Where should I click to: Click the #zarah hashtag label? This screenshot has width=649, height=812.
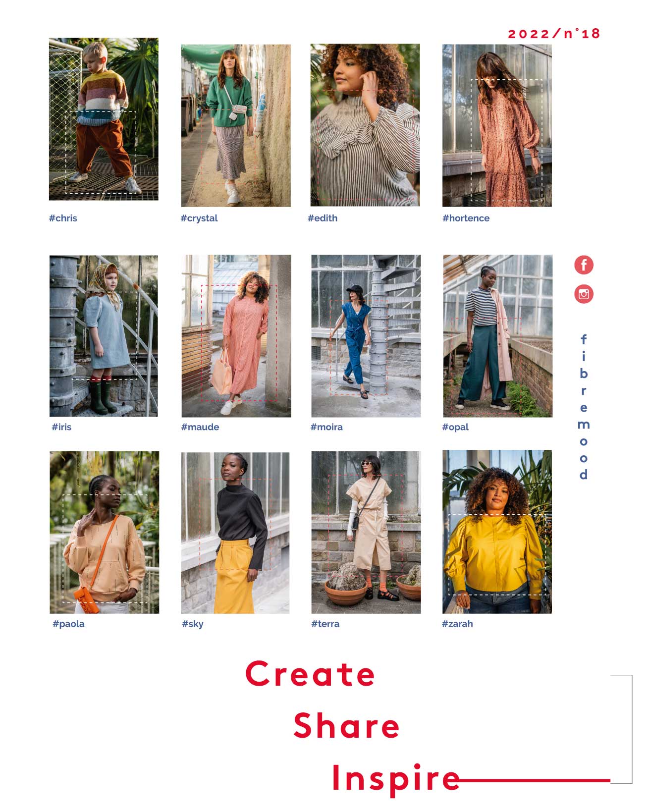[x=457, y=624]
